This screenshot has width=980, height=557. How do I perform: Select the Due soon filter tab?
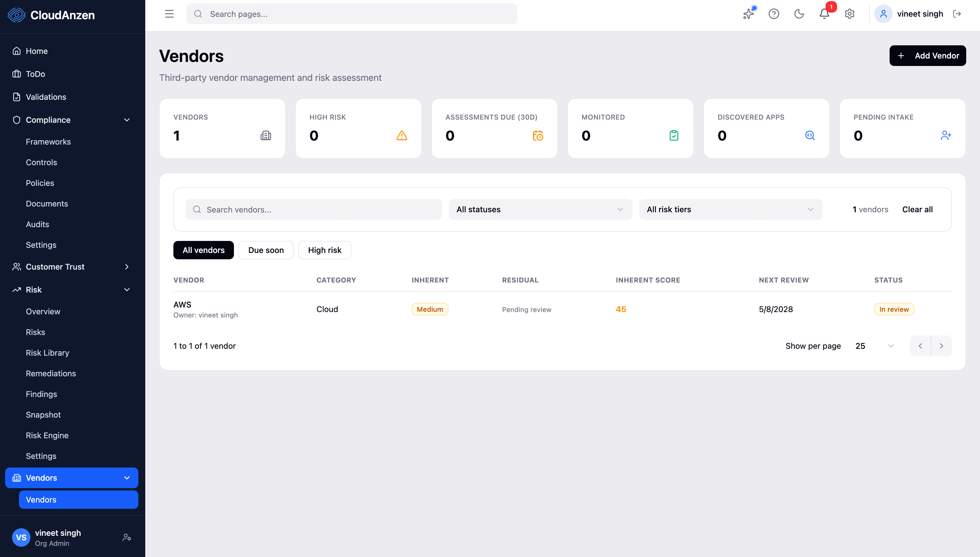tap(266, 250)
